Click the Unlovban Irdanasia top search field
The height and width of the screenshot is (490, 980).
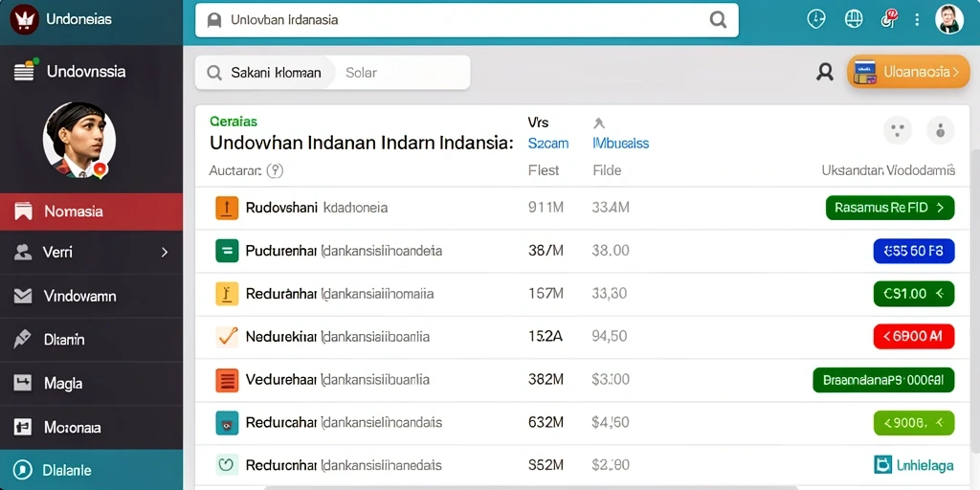tap(467, 20)
